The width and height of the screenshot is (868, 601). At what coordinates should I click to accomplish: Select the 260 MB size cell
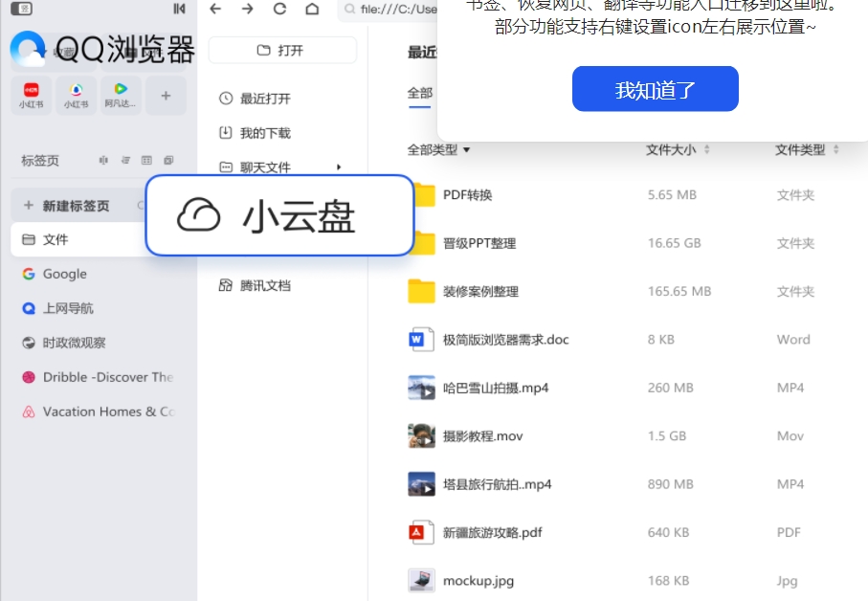(670, 388)
